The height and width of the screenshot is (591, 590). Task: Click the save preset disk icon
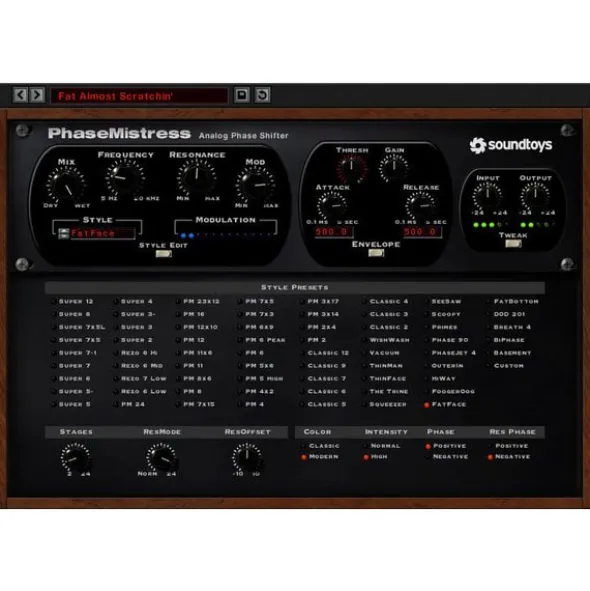coord(242,95)
